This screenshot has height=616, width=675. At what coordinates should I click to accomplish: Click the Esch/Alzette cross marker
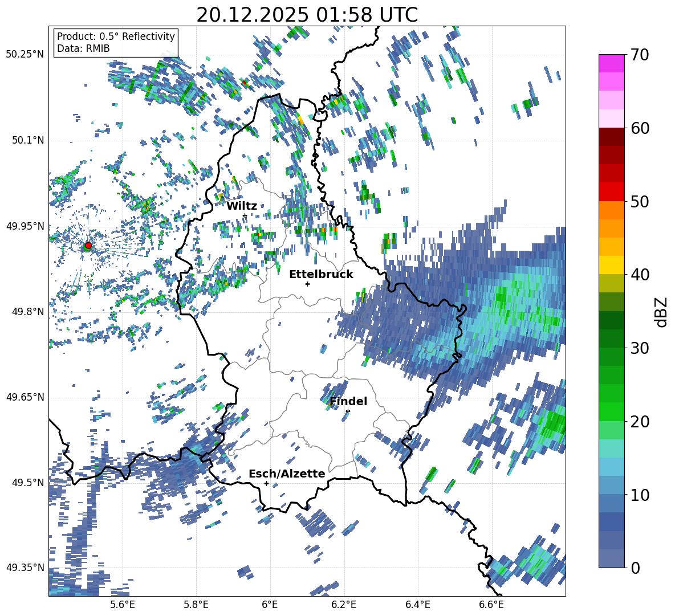[266, 483]
